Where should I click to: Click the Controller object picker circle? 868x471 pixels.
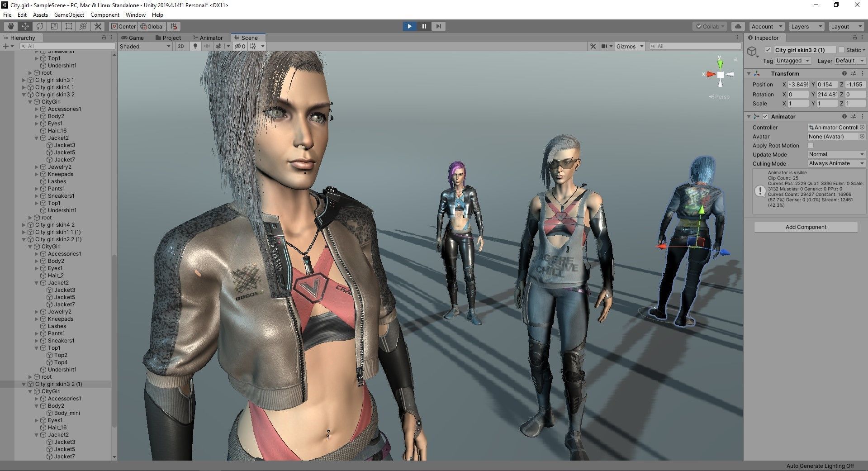[x=862, y=127]
